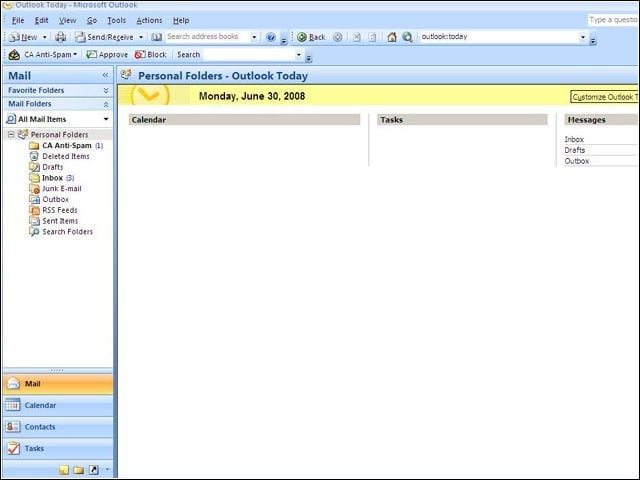Click the Send/Receive button
Image resolution: width=640 pixels, height=480 pixels.
click(104, 37)
